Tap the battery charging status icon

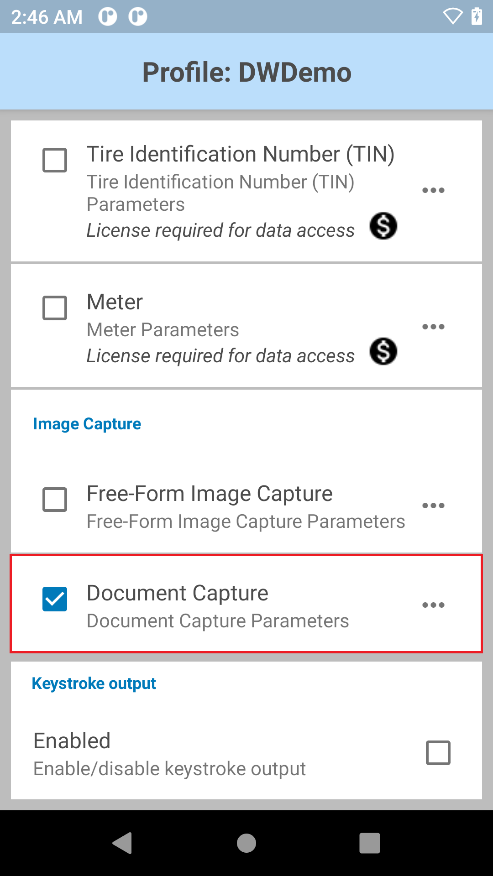[476, 16]
